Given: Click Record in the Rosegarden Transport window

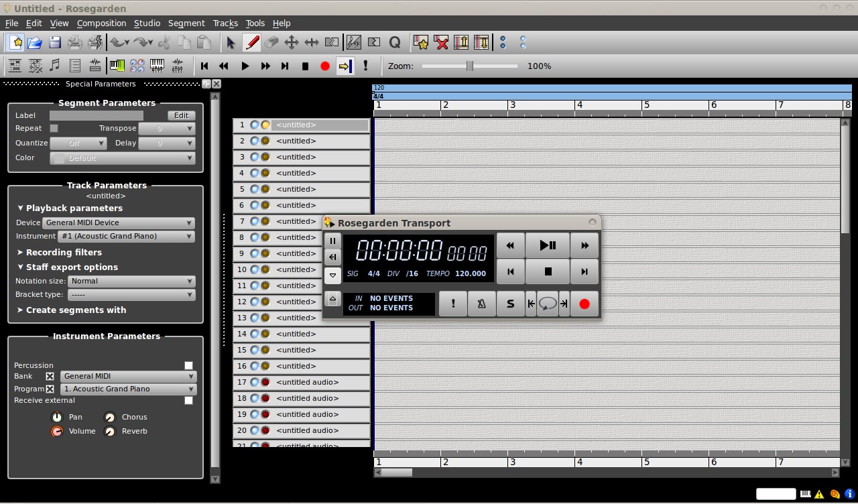Looking at the screenshot, I should [584, 304].
